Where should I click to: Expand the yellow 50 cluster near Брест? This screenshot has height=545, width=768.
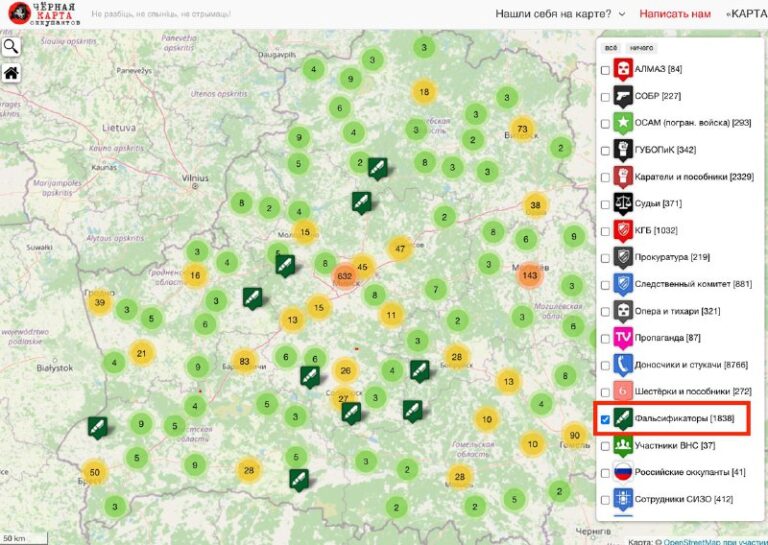tap(95, 473)
